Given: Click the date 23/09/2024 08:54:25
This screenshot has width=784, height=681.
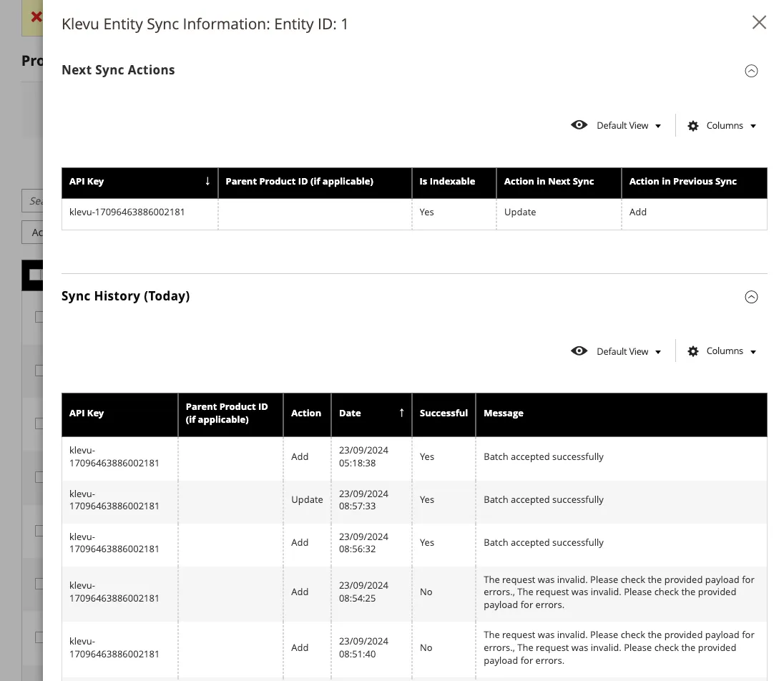Looking at the screenshot, I should click(363, 592).
